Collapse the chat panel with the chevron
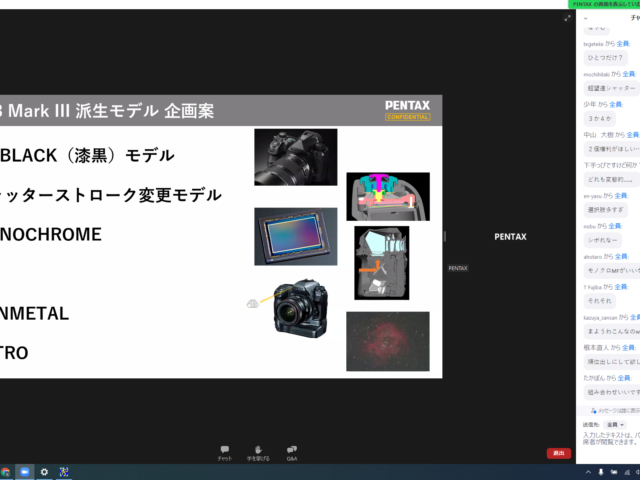The width and height of the screenshot is (640, 480). point(585,17)
